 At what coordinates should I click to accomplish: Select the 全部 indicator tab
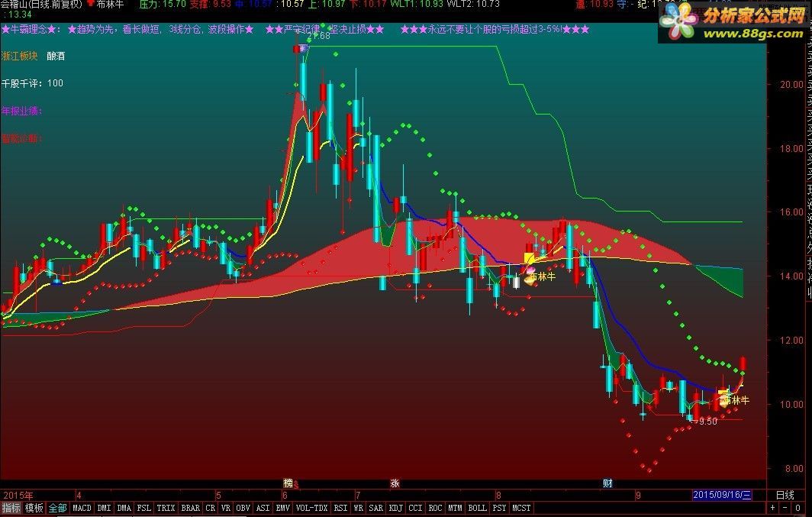(57, 508)
